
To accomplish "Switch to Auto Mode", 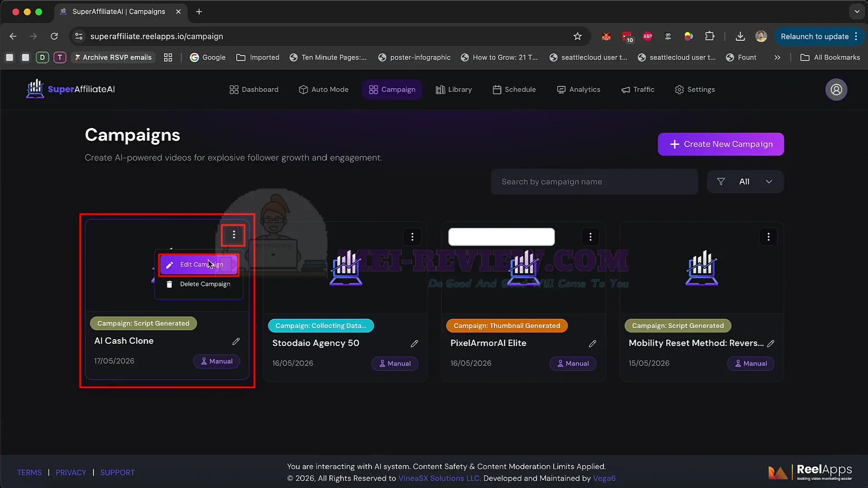I will tap(324, 90).
